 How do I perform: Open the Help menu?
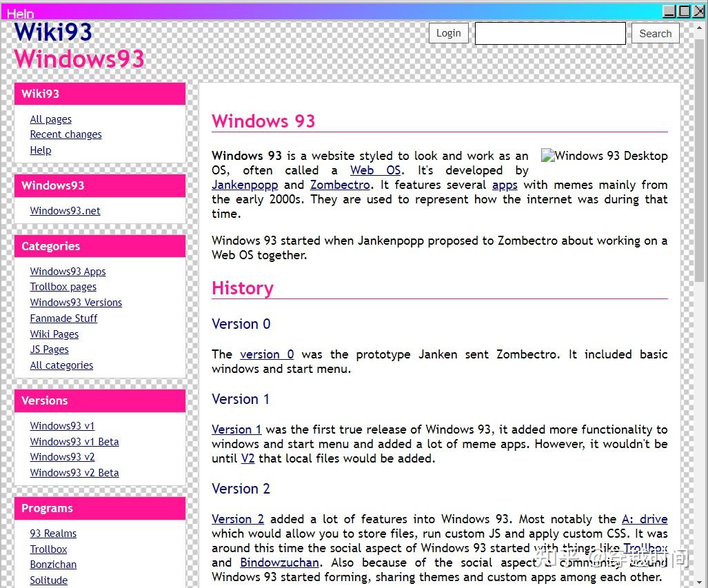coord(20,13)
